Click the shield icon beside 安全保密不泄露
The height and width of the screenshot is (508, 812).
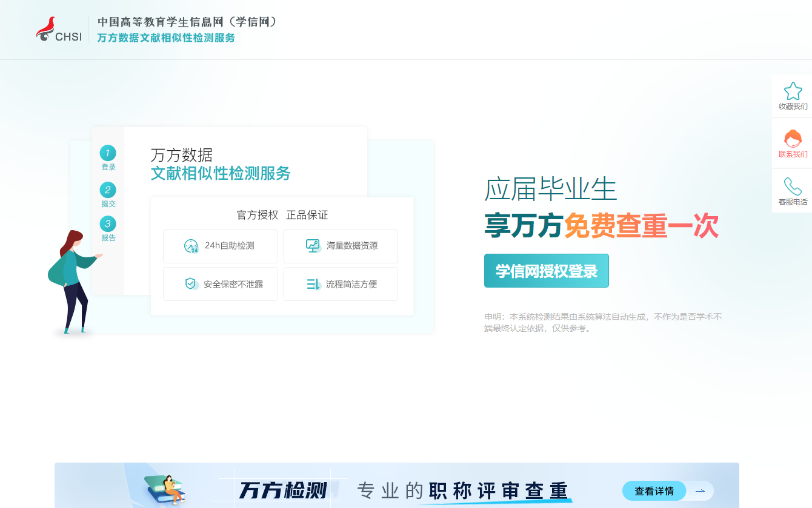[x=191, y=283]
